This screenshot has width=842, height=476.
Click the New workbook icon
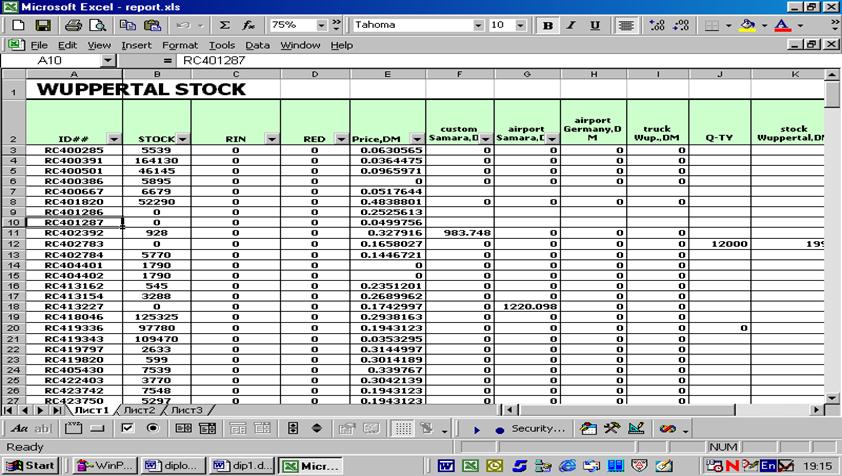[x=18, y=25]
